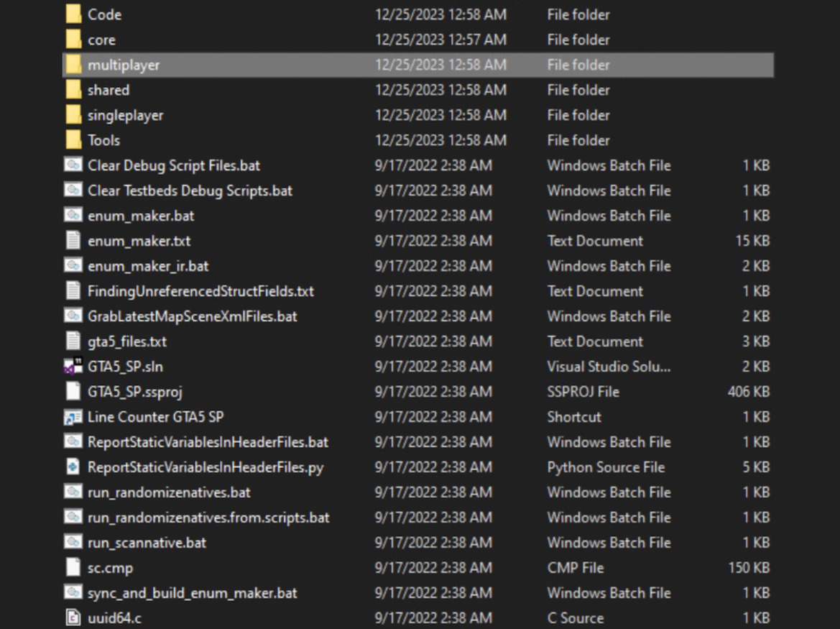The image size is (840, 629).
Task: Click batch icon for Clear Testbeds Debug Scripts.bat
Action: pyautogui.click(x=73, y=190)
